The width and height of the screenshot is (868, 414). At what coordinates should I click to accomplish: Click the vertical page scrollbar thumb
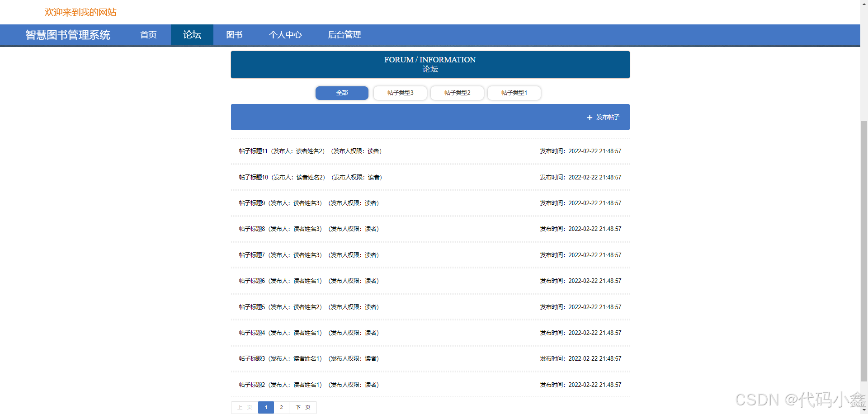point(864,251)
